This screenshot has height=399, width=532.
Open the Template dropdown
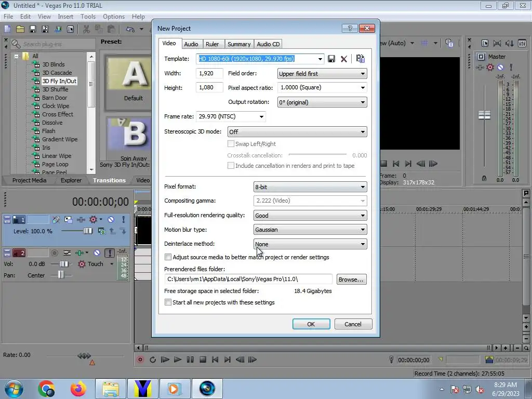click(x=320, y=59)
